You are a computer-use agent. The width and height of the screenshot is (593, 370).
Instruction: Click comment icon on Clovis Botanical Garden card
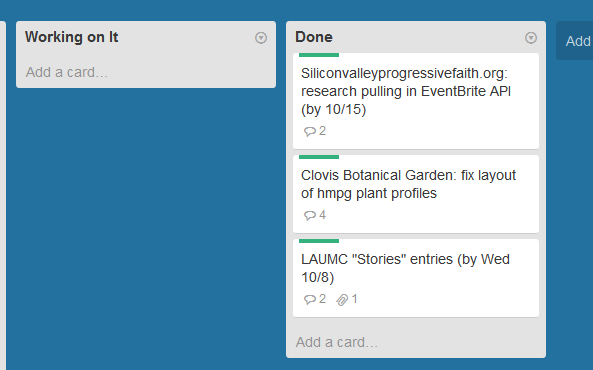(310, 215)
